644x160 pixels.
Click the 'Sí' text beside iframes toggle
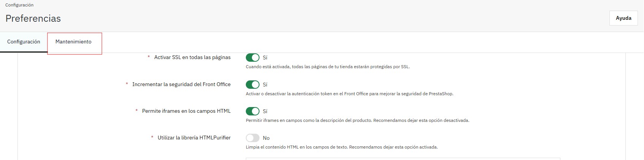point(265,112)
